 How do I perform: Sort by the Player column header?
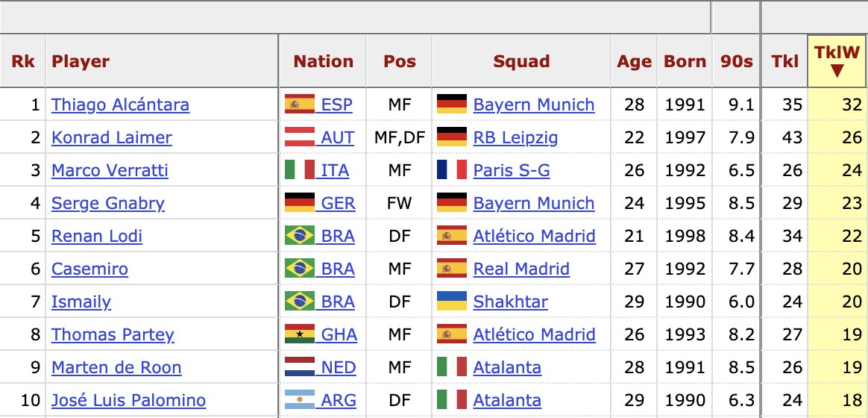(x=81, y=62)
